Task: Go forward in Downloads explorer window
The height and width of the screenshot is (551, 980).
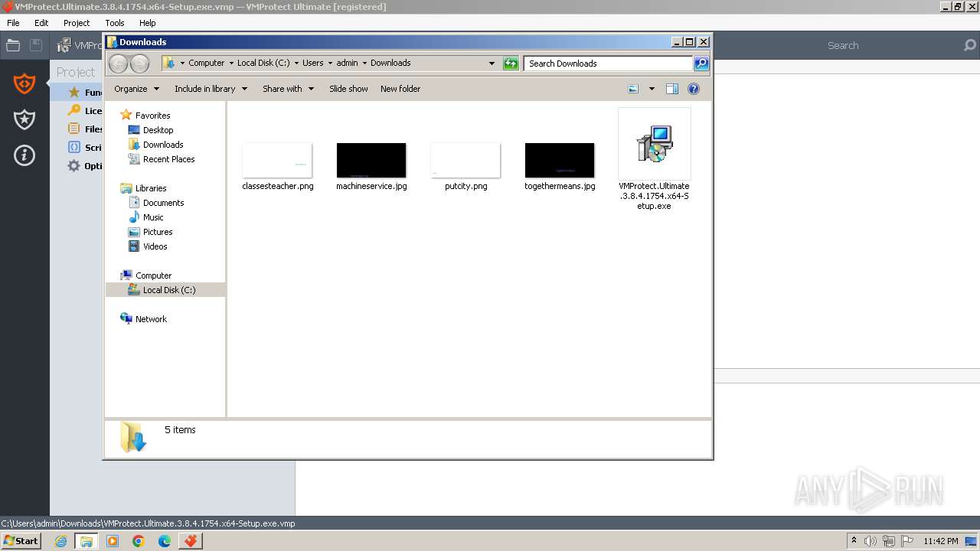Action: [139, 64]
